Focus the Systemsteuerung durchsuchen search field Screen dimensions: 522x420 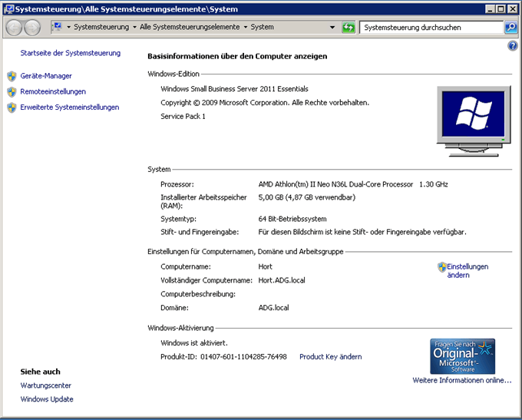(x=431, y=28)
